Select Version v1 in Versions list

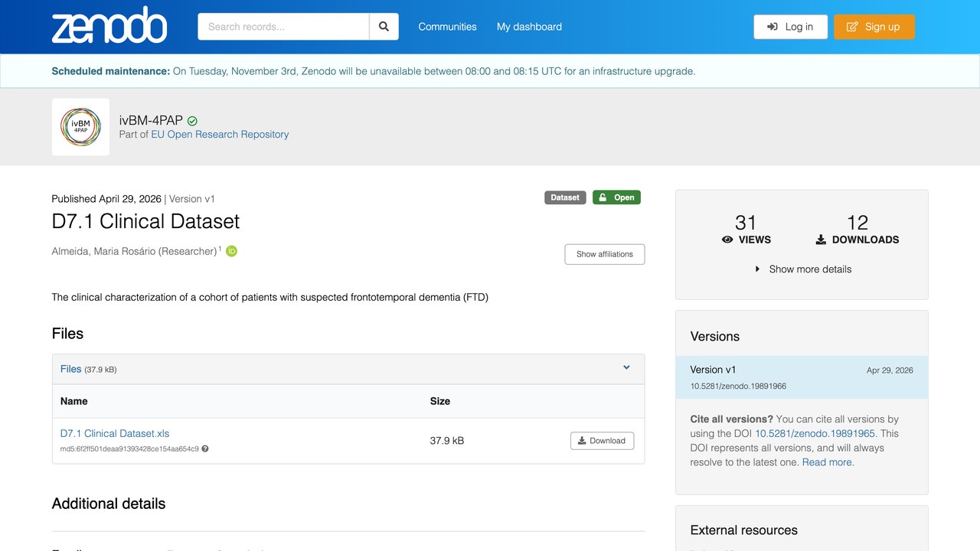802,377
